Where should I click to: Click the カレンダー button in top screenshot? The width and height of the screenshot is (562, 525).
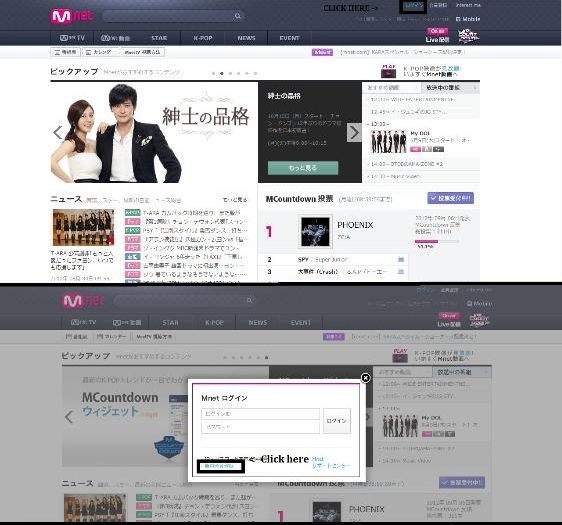point(101,52)
